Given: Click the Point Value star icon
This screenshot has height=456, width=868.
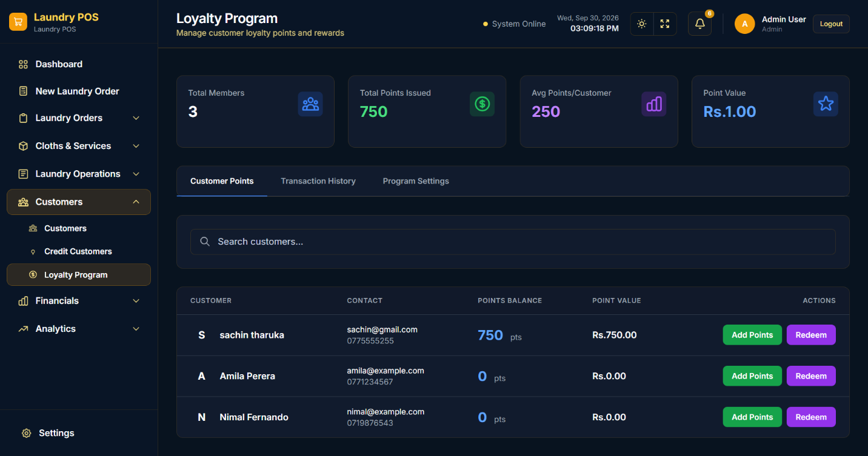Looking at the screenshot, I should tap(826, 104).
